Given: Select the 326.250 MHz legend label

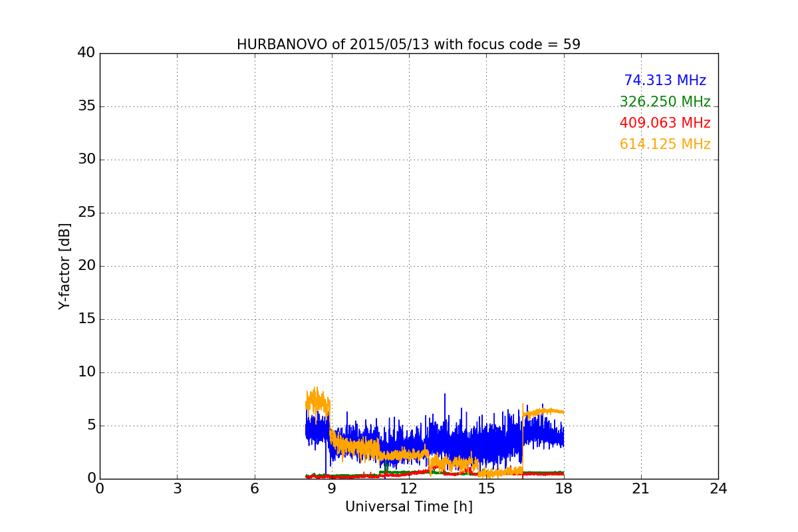Looking at the screenshot, I should pos(665,102).
